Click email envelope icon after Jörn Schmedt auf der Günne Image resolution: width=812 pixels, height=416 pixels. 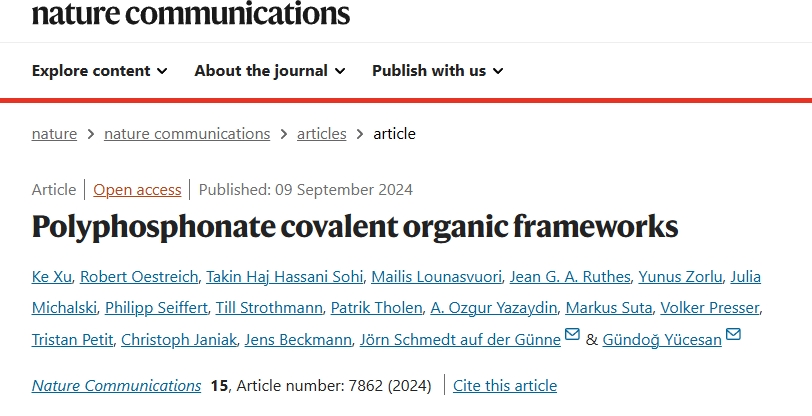pyautogui.click(x=572, y=334)
